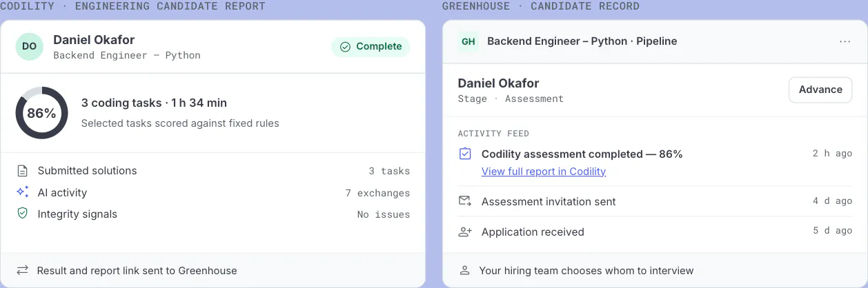Click the 'No issues' value

384,214
